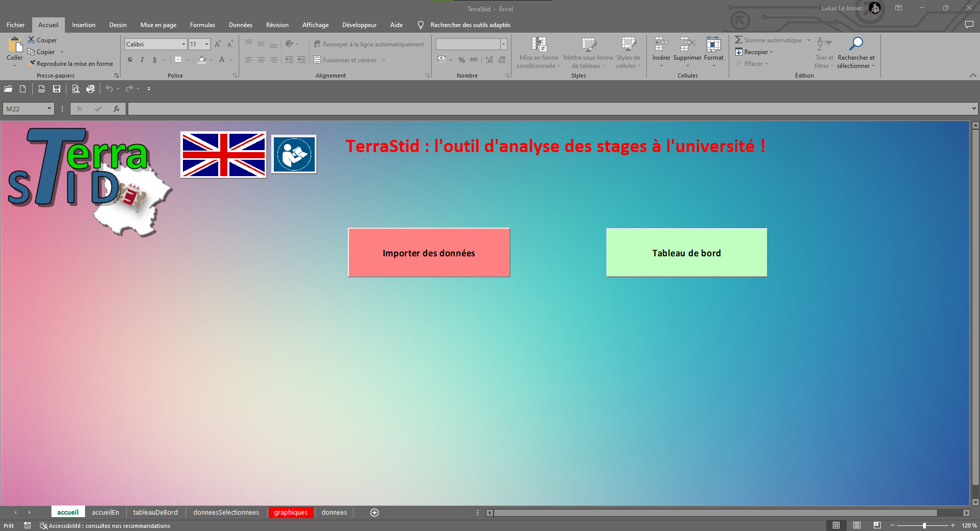Toggle Bold formatting in Police group
The height and width of the screenshot is (531, 980).
pyautogui.click(x=130, y=60)
